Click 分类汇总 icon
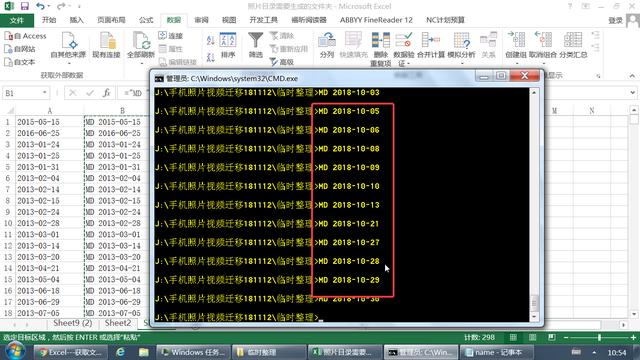The height and width of the screenshot is (360, 640). (x=573, y=45)
